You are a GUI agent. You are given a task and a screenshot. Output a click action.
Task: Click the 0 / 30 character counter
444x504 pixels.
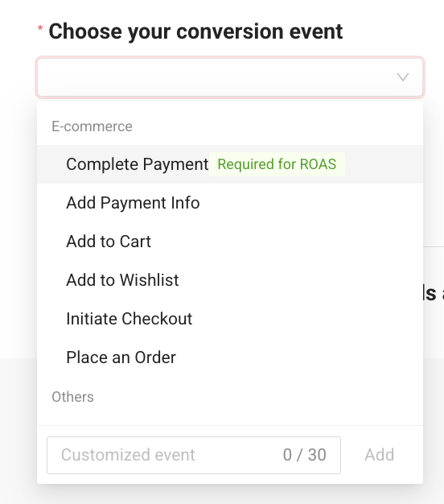(x=304, y=455)
